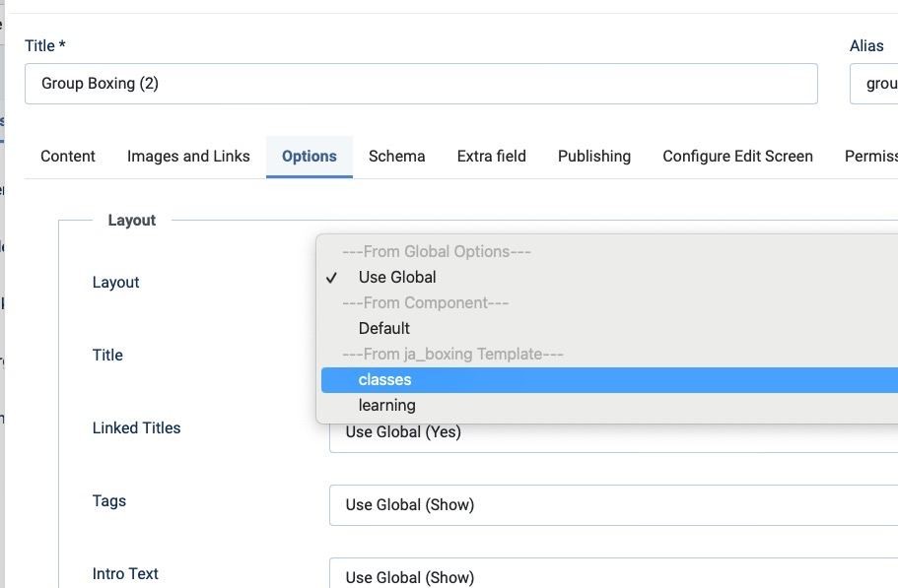Viewport: 898px width, 588px height.
Task: Click the Title input field
Action: tap(421, 84)
